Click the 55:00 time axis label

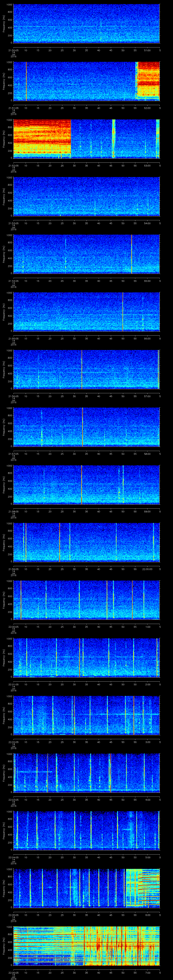coord(147,281)
